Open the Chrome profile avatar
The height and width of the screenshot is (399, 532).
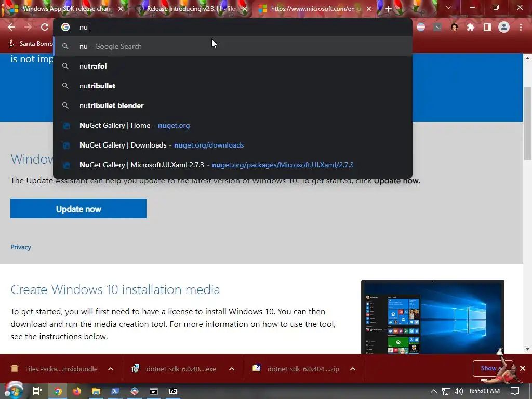pos(504,27)
